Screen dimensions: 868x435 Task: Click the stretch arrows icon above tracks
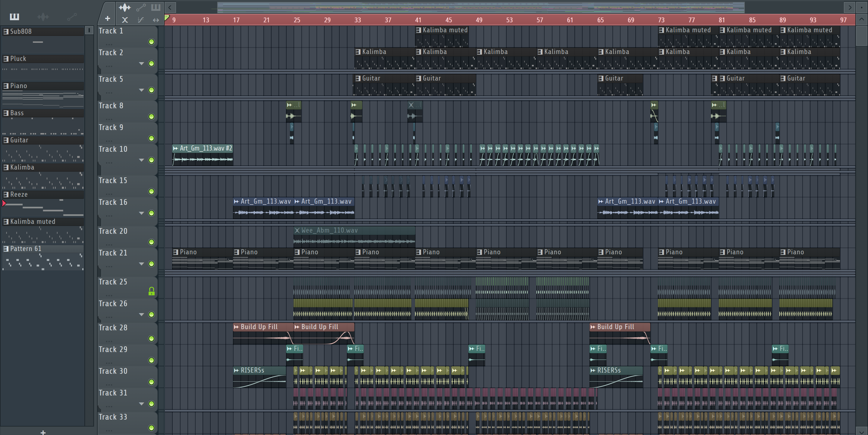coord(156,20)
